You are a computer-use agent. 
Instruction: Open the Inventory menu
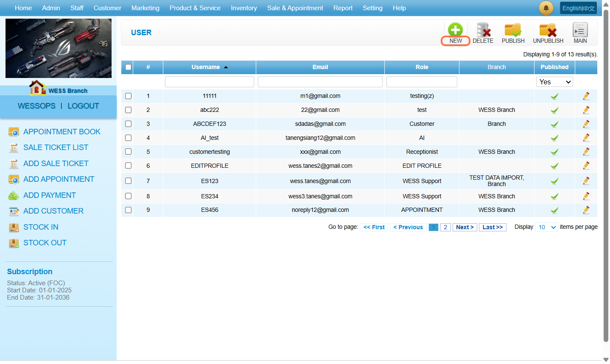[244, 8]
